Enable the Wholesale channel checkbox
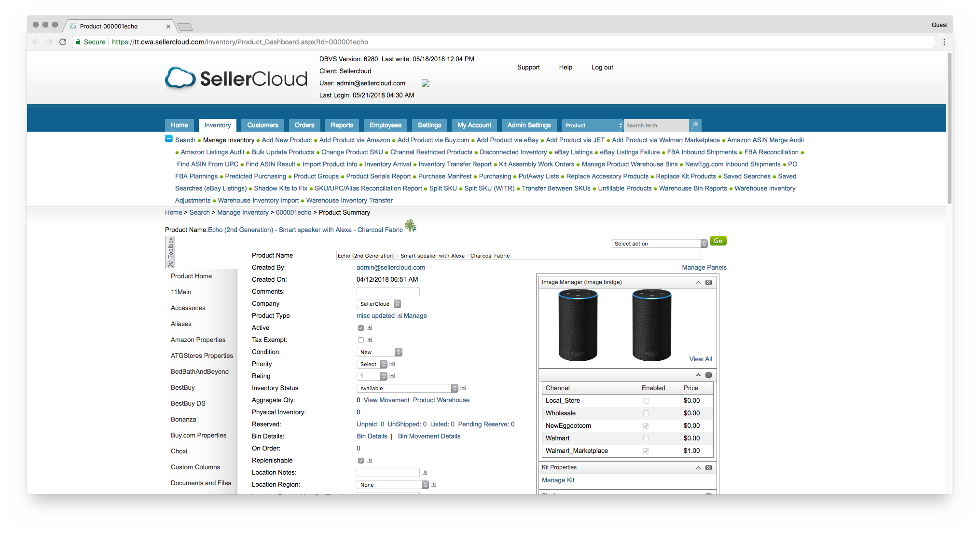 point(646,413)
